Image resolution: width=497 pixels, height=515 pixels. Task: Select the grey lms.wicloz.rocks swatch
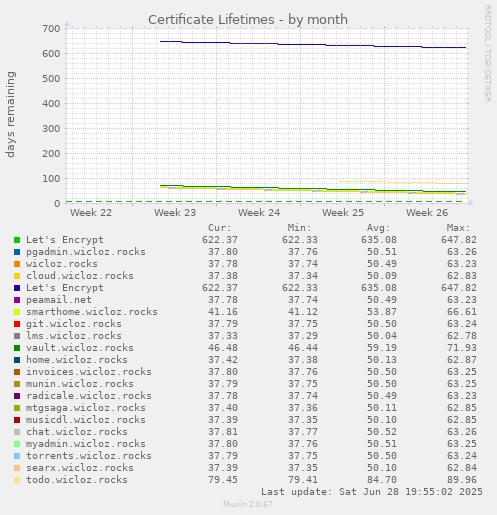point(17,336)
